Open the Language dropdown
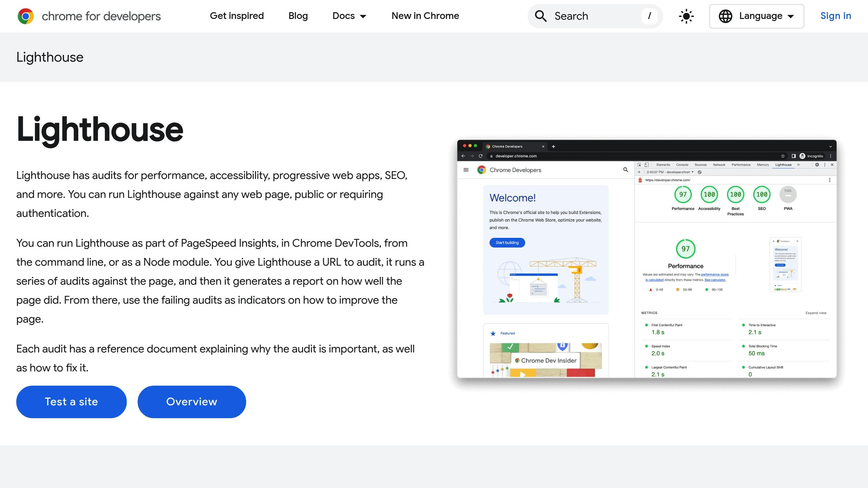Screen dimensions: 868x488 click(756, 16)
